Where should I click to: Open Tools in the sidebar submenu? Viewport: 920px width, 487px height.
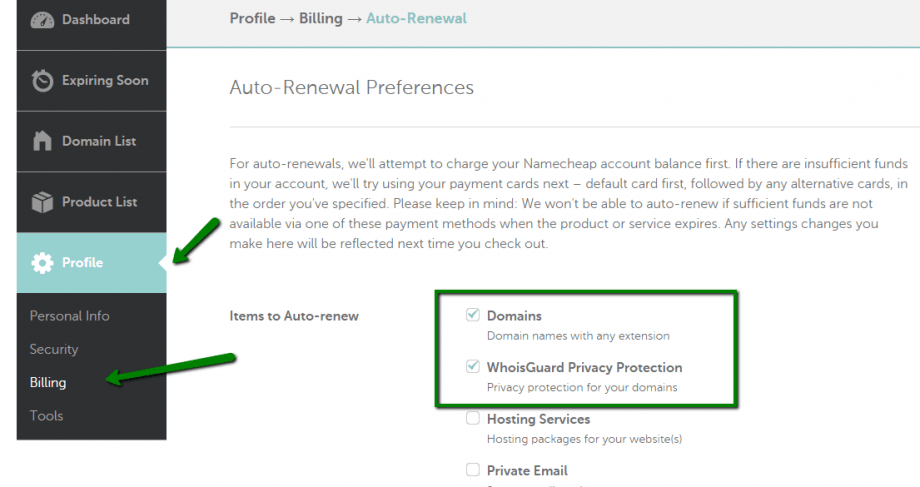coord(46,415)
